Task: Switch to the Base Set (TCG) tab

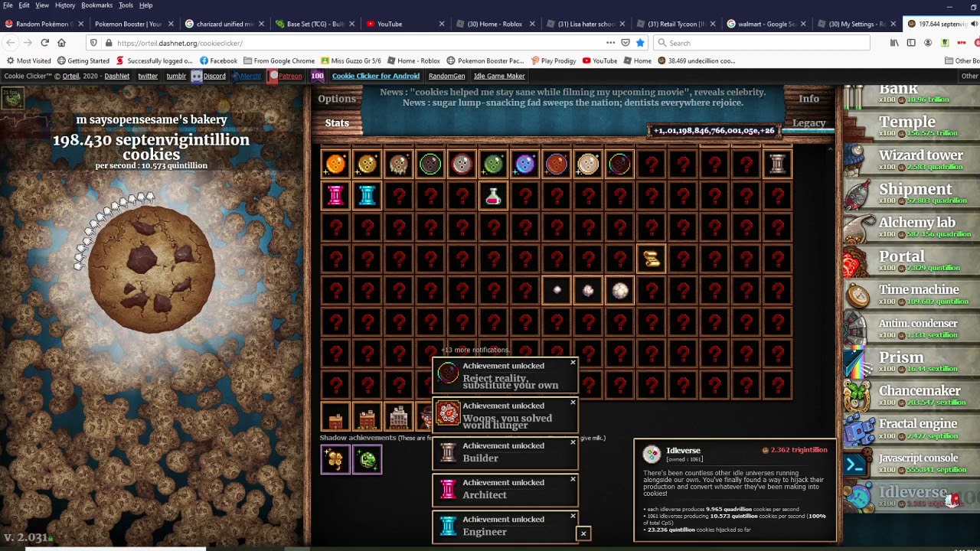Action: tap(313, 24)
